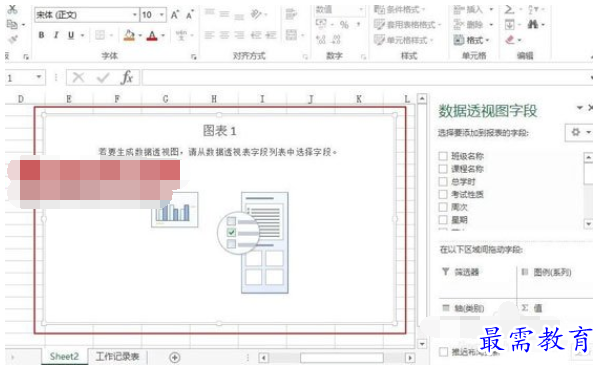Expand the Delete cells dropdown
This screenshot has width=601, height=371.
pyautogui.click(x=491, y=25)
